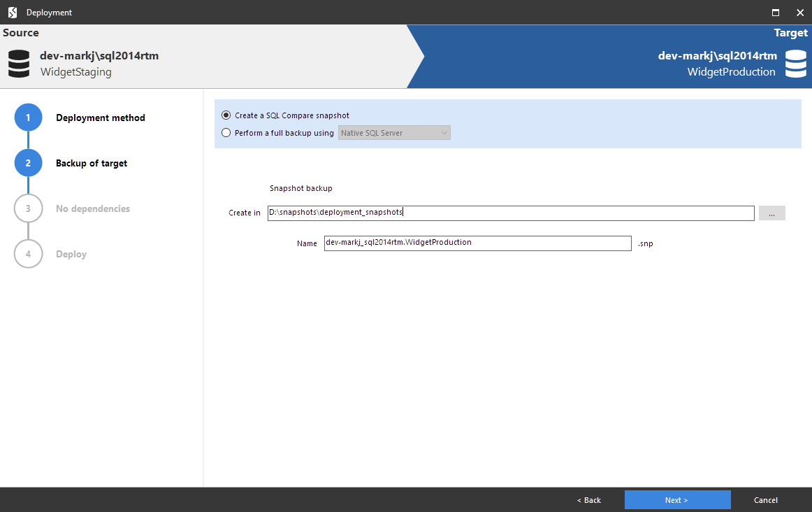Click the maximize window icon

[x=775, y=12]
